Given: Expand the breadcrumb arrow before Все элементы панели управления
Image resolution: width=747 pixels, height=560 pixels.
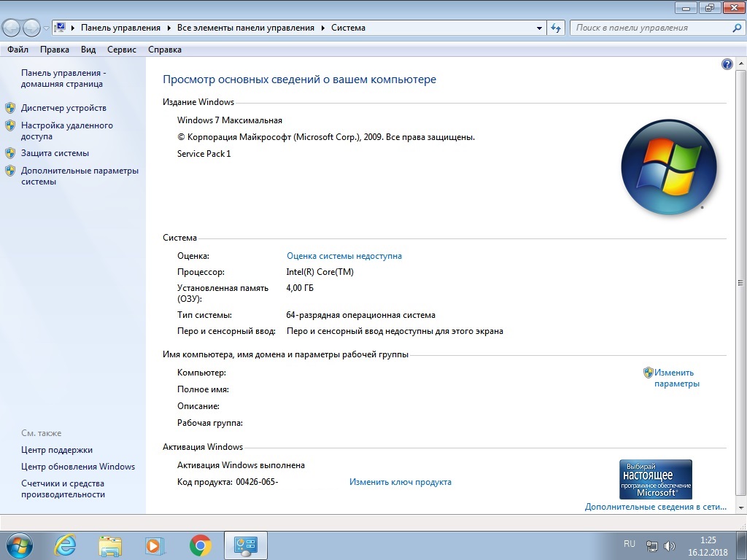Looking at the screenshot, I should click(x=169, y=28).
